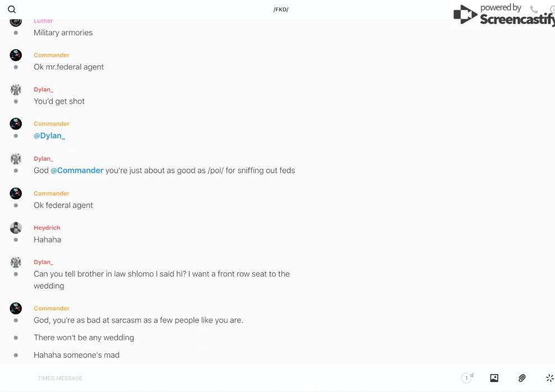Click the Screencastify logo watermark

(503, 15)
